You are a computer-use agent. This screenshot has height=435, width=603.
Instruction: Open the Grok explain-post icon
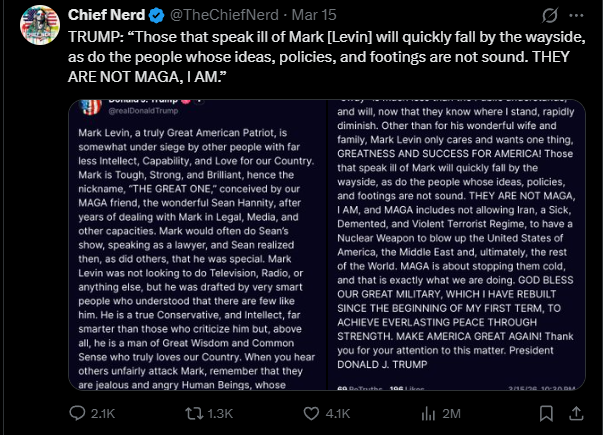pos(550,17)
